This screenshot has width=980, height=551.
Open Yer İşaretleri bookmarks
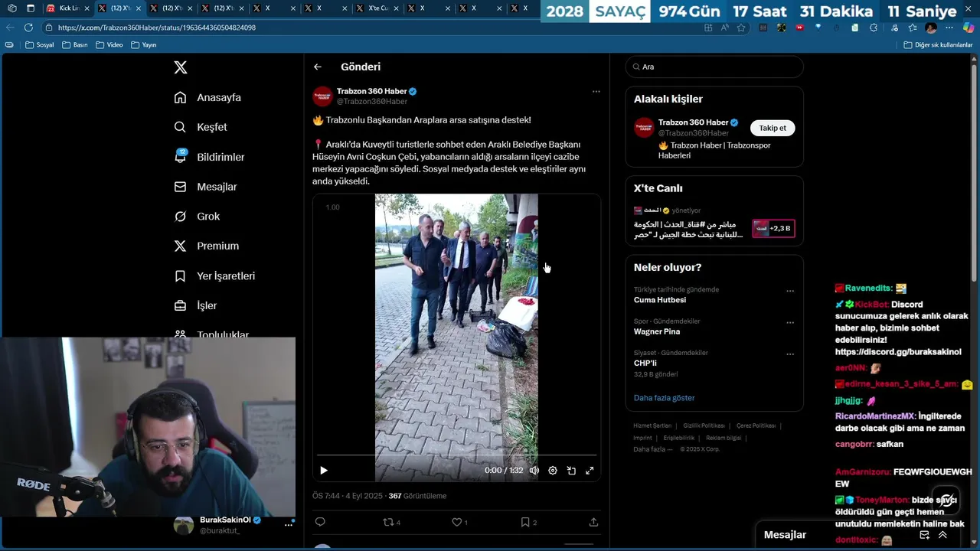click(x=214, y=275)
